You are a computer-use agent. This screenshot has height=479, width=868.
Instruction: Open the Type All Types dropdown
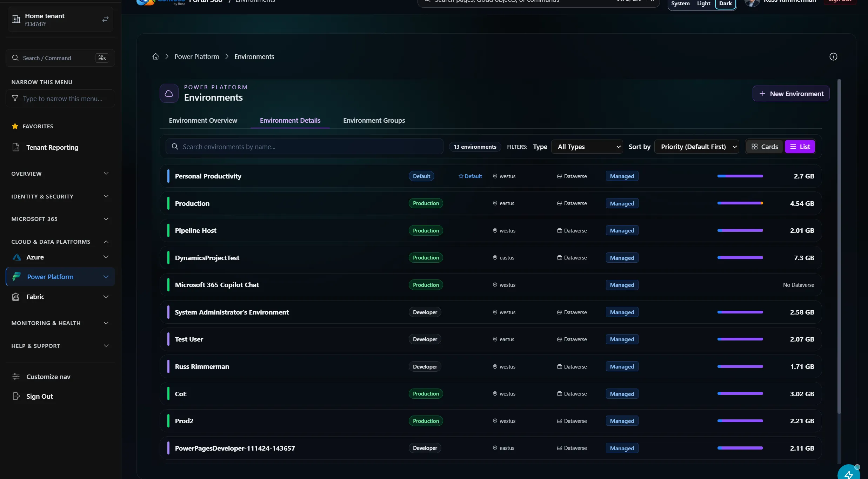tap(587, 147)
